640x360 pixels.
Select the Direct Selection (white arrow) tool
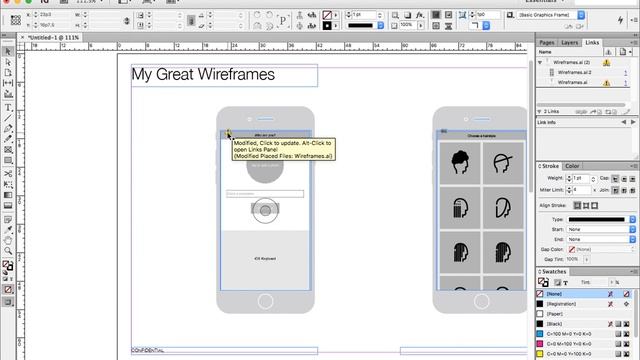pos(8,62)
